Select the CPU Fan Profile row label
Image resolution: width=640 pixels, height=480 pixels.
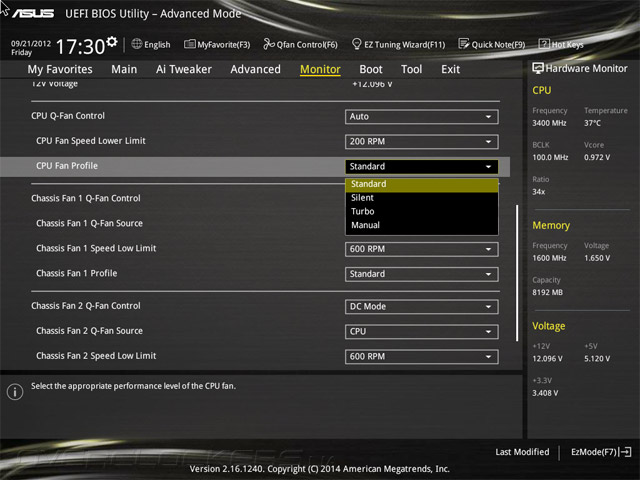pyautogui.click(x=67, y=166)
